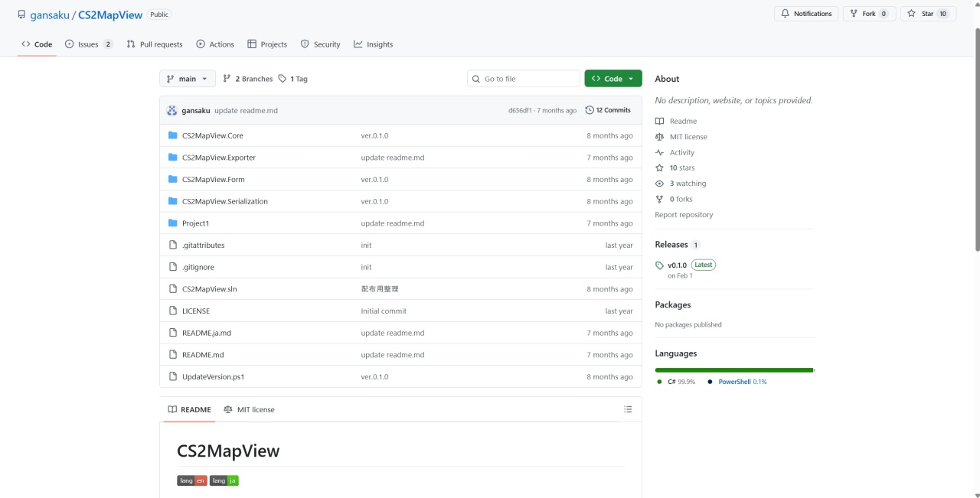Open the 配布用整理 commit message
The height and width of the screenshot is (498, 980).
click(x=380, y=289)
